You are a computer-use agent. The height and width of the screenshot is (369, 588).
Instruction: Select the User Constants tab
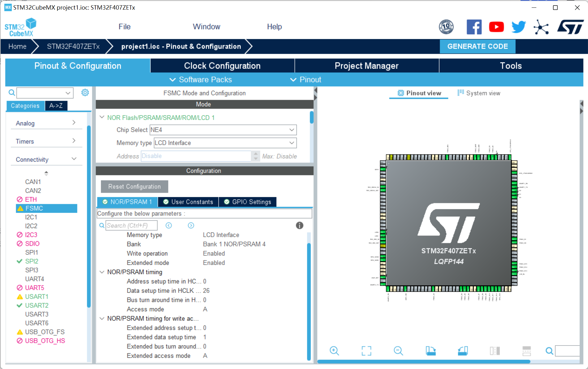pyautogui.click(x=188, y=202)
